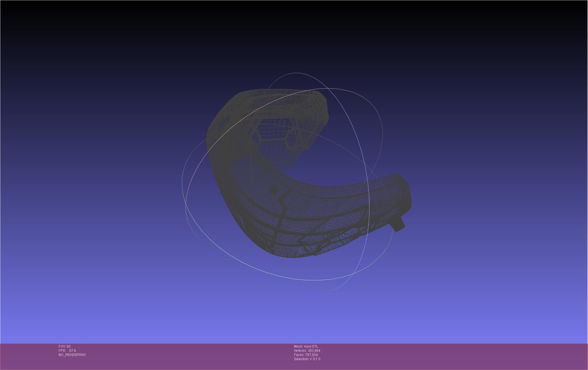This screenshot has width=588, height=370.
Task: Click the 'FPS: 67.6' status text
Action: pyautogui.click(x=67, y=351)
